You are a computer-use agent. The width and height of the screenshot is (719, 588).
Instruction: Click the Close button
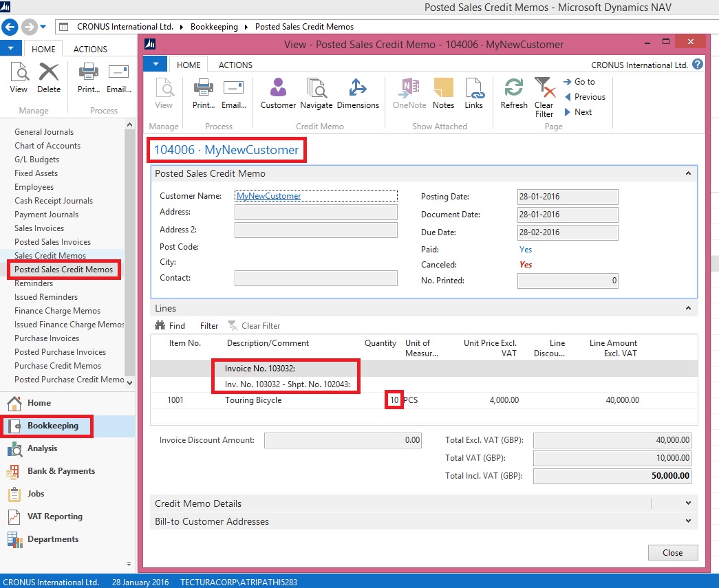click(672, 552)
